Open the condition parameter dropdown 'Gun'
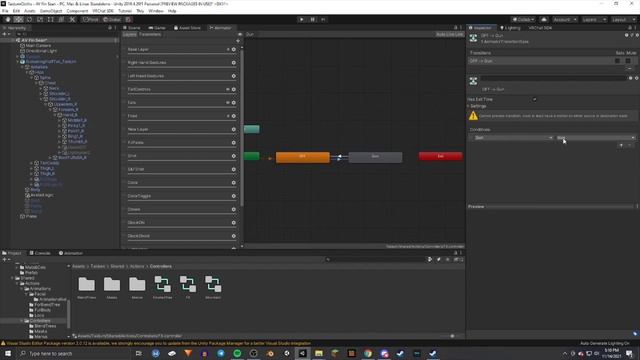 click(x=513, y=138)
